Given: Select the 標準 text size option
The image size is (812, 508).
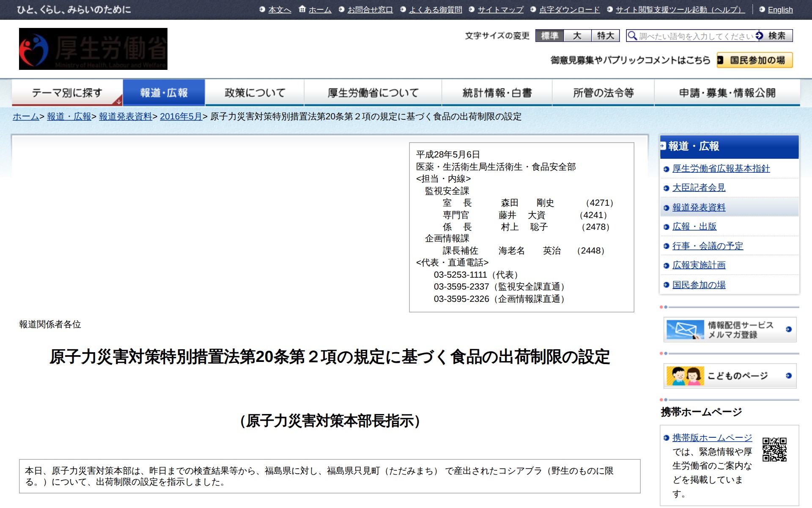Looking at the screenshot, I should [x=550, y=36].
